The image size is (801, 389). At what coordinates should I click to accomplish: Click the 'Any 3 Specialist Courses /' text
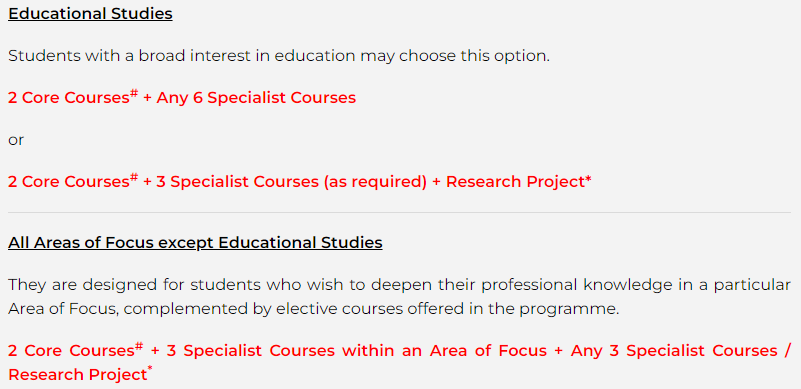click(680, 351)
